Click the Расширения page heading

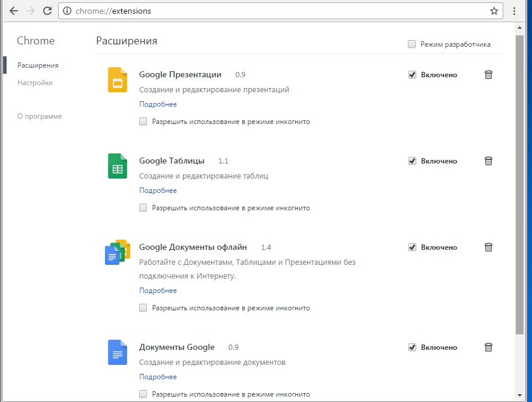pos(127,41)
